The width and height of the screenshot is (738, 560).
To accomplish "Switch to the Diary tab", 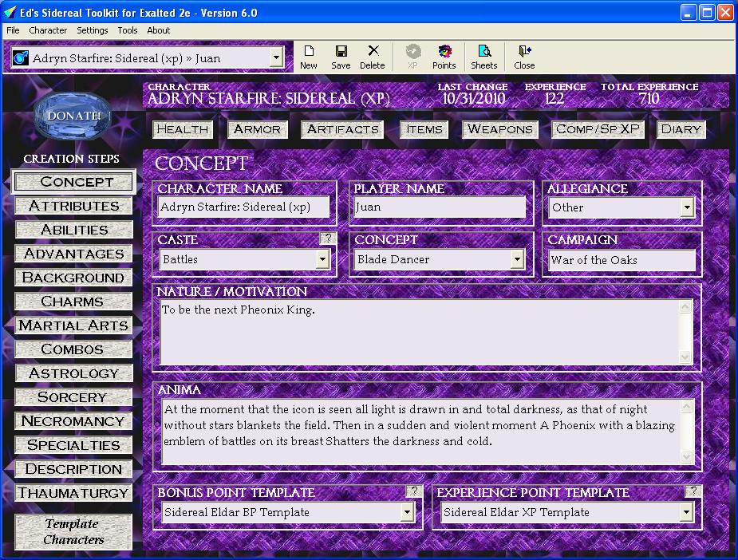I will (681, 129).
